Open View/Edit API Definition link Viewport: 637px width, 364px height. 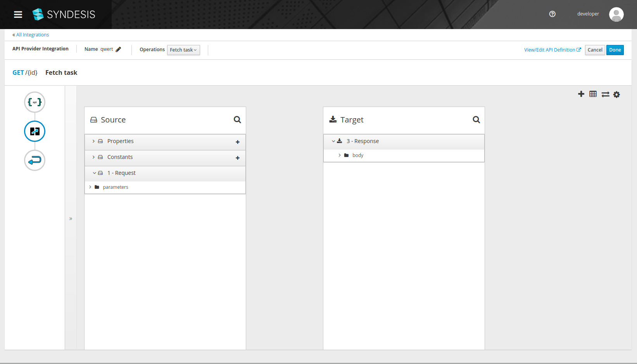[x=552, y=50]
